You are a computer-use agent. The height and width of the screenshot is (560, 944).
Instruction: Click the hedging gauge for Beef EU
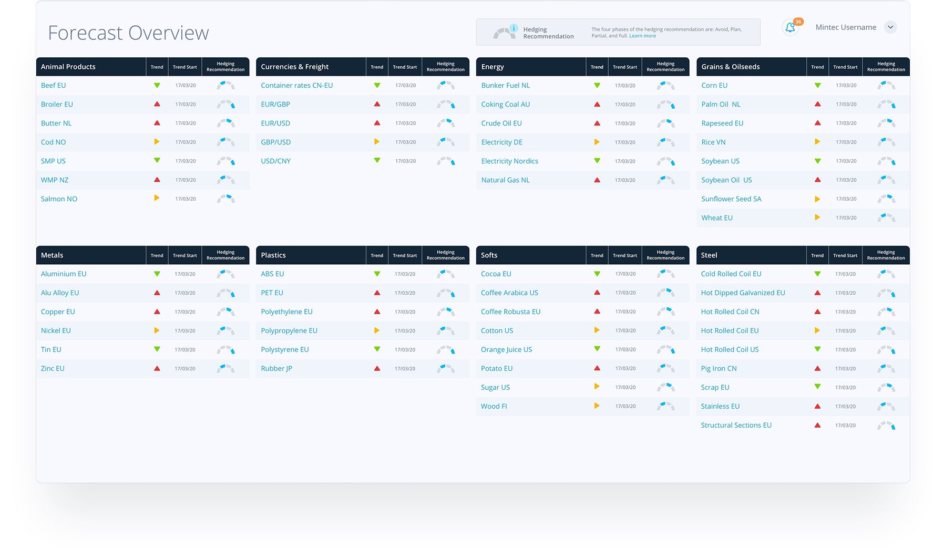click(225, 85)
